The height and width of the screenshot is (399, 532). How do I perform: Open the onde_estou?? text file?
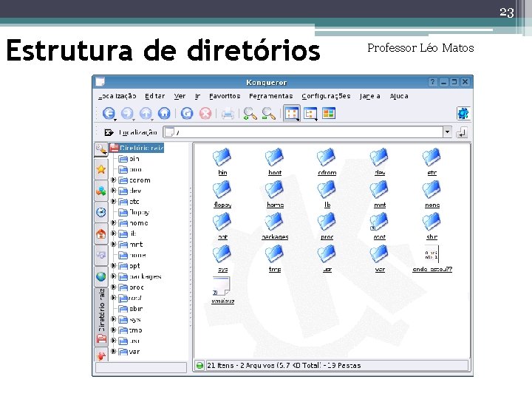click(x=432, y=259)
